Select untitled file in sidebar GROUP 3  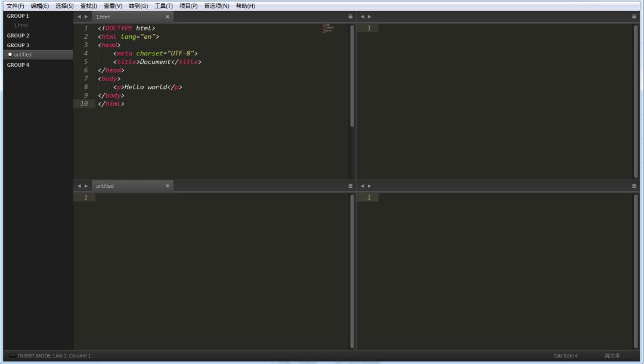[38, 55]
